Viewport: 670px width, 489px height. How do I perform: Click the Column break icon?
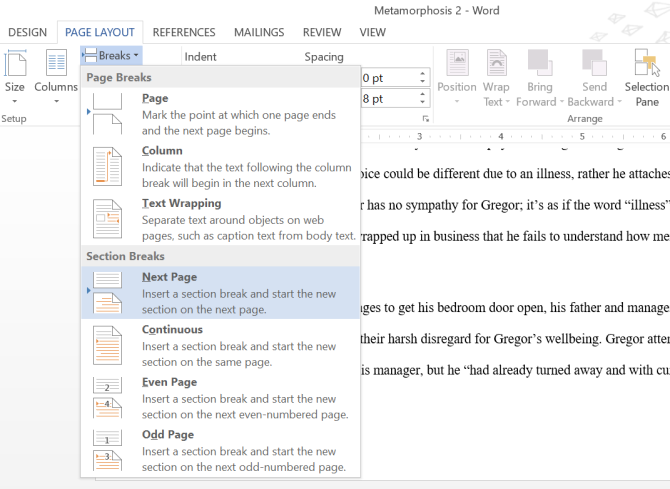tap(107, 166)
